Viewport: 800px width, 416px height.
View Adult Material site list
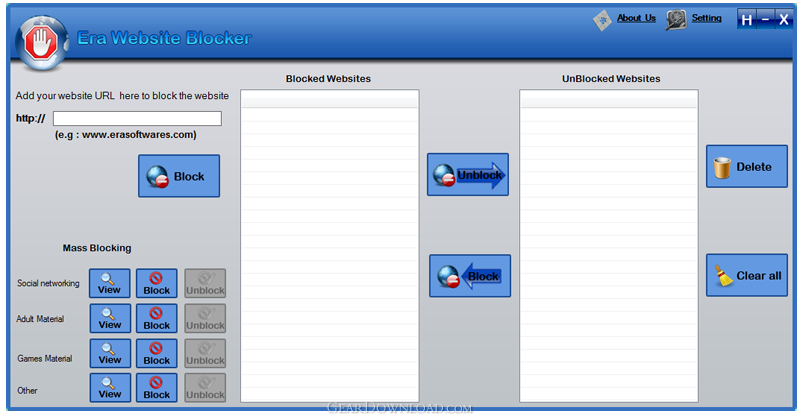click(110, 319)
